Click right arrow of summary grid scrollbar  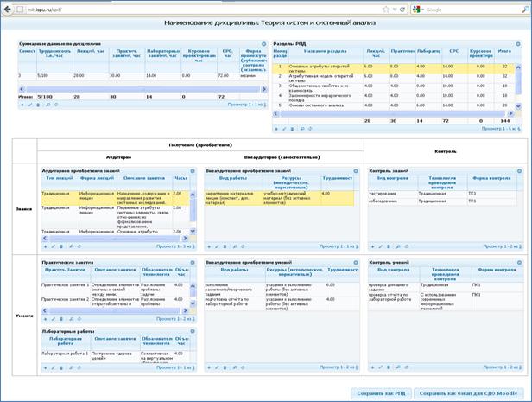tap(264, 89)
